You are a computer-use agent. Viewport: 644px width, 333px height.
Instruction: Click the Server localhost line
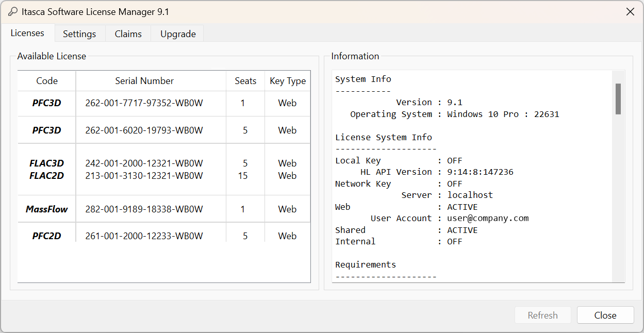[x=447, y=195]
